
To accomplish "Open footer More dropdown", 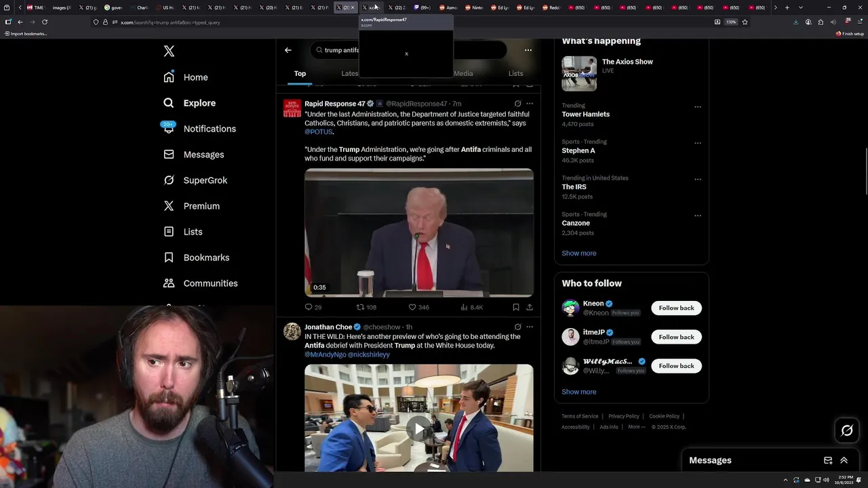I will tap(637, 427).
